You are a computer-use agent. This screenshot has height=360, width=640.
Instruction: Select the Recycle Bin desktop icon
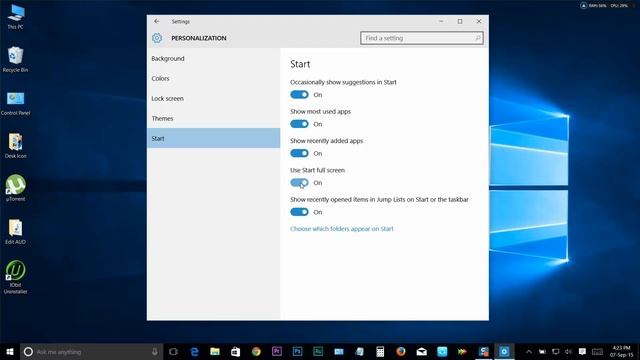16,60
